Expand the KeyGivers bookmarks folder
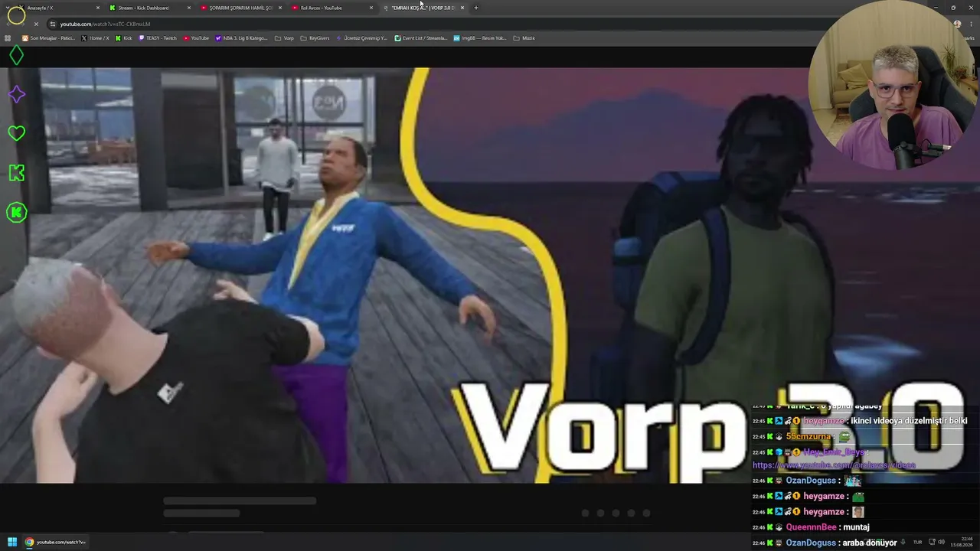The height and width of the screenshot is (551, 980). [315, 38]
